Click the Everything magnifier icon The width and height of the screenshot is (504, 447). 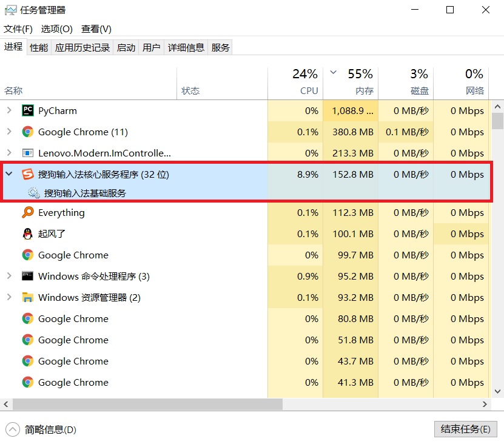pyautogui.click(x=28, y=212)
